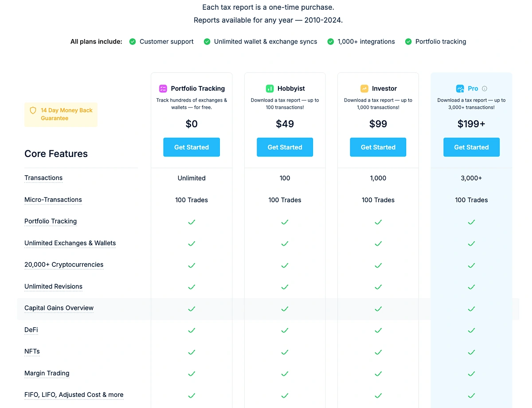Click the green check beside 1,000+ integrations
532x408 pixels.
click(x=330, y=41)
